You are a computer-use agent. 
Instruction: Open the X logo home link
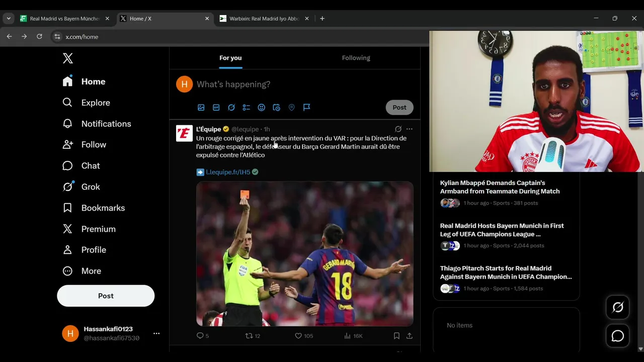click(68, 58)
